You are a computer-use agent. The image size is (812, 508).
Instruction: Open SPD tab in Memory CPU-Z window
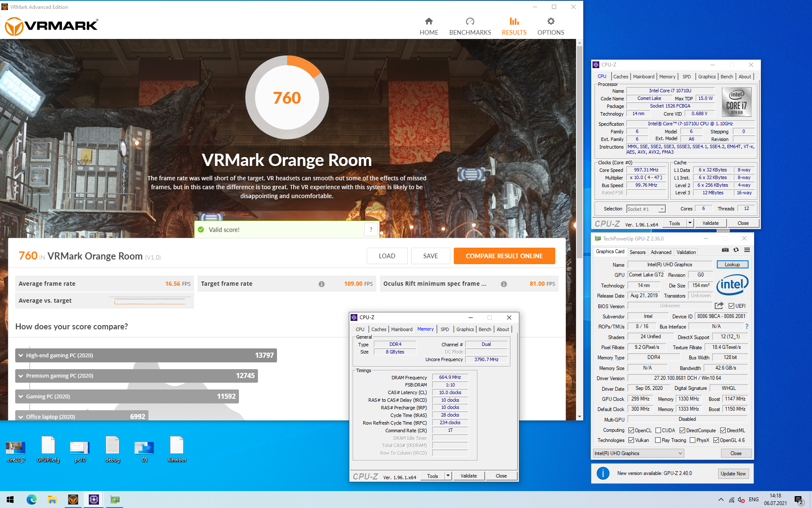[x=444, y=329]
